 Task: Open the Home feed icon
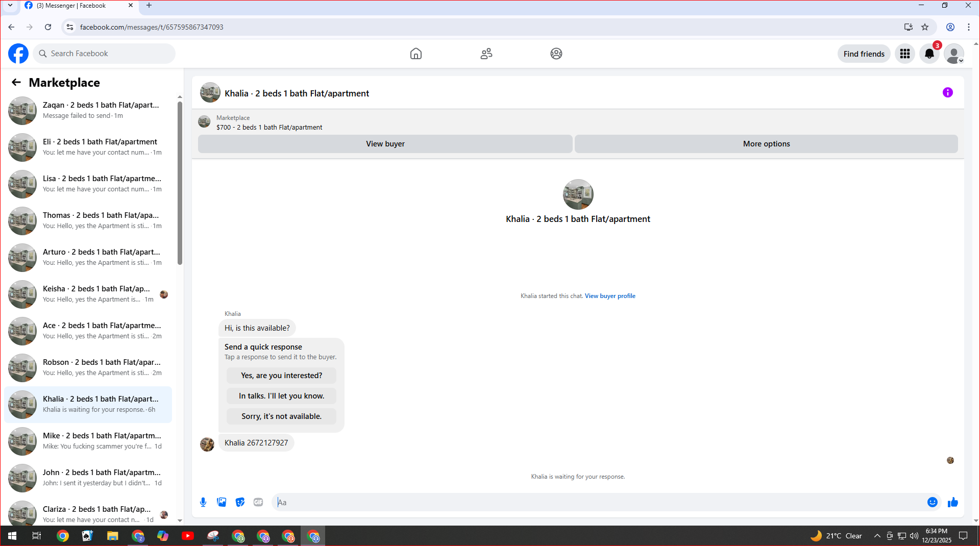(416, 54)
